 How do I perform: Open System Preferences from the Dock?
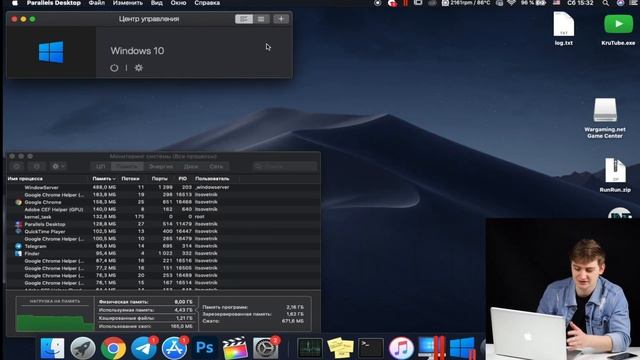click(x=265, y=348)
